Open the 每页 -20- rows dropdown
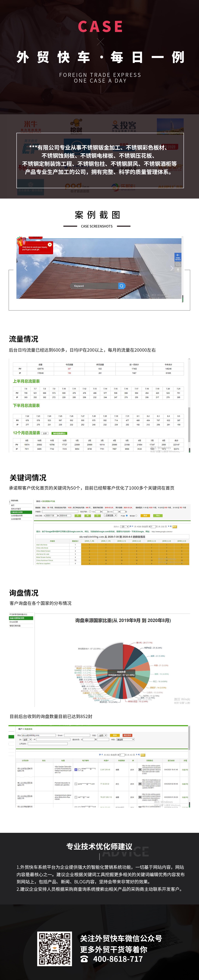 tap(124, 527)
